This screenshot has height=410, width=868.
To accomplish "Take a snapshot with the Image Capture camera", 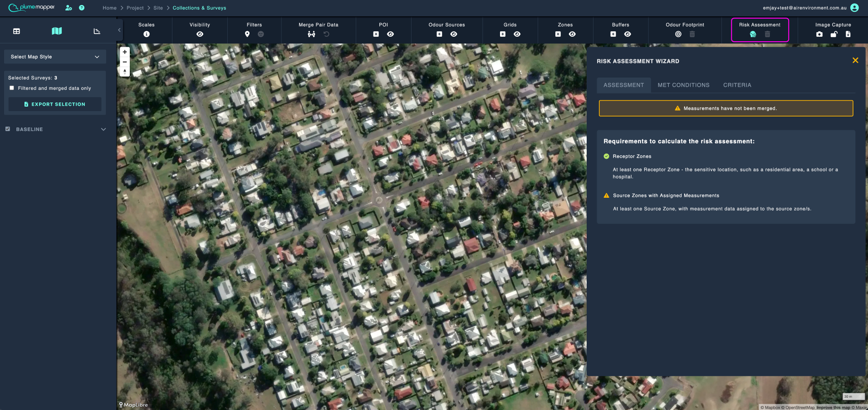I will (x=819, y=34).
